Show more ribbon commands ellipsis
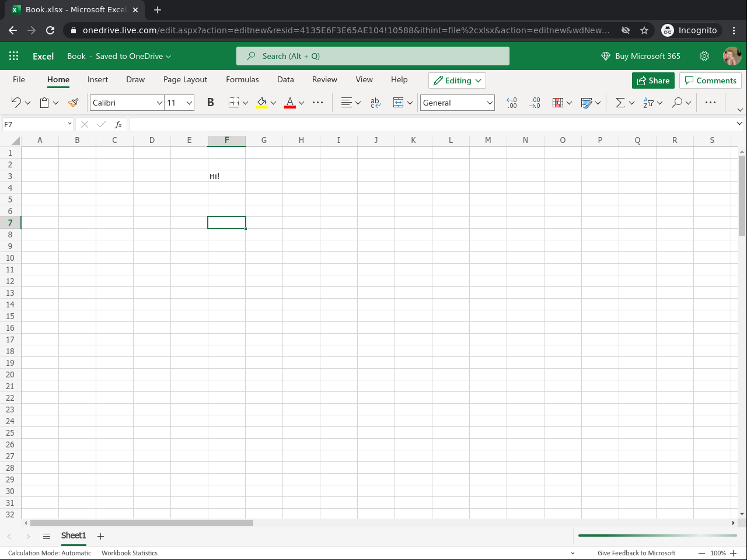The image size is (747, 560). [x=710, y=103]
